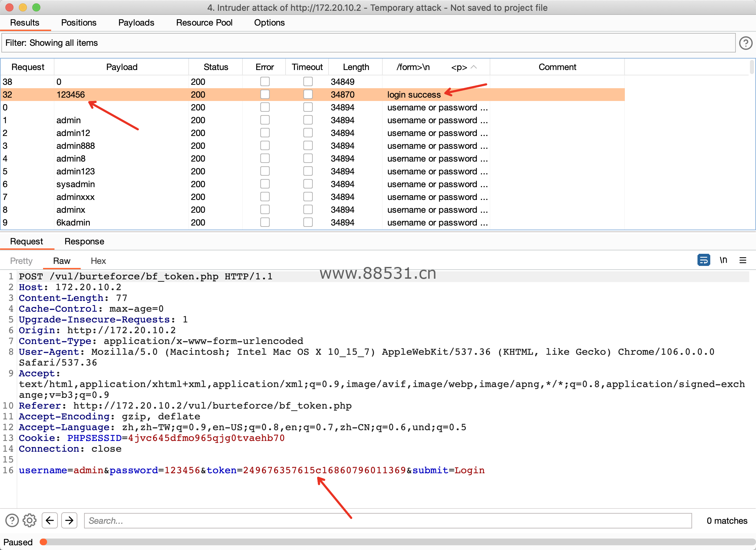Open the filter help question mark icon
Image resolution: width=756 pixels, height=550 pixels.
coord(746,43)
